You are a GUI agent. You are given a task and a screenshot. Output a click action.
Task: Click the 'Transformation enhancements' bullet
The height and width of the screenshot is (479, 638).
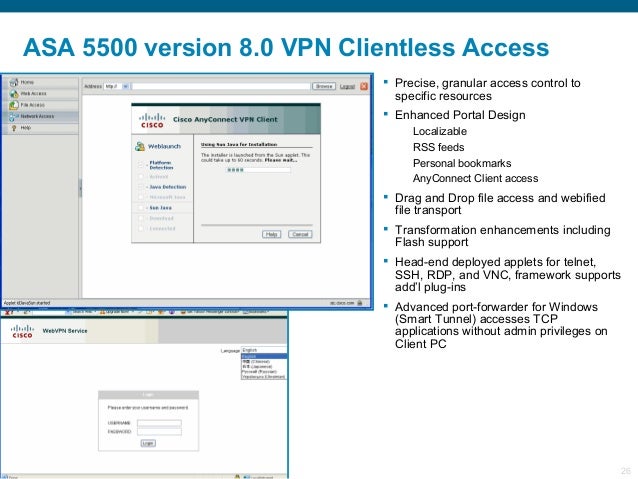click(503, 236)
